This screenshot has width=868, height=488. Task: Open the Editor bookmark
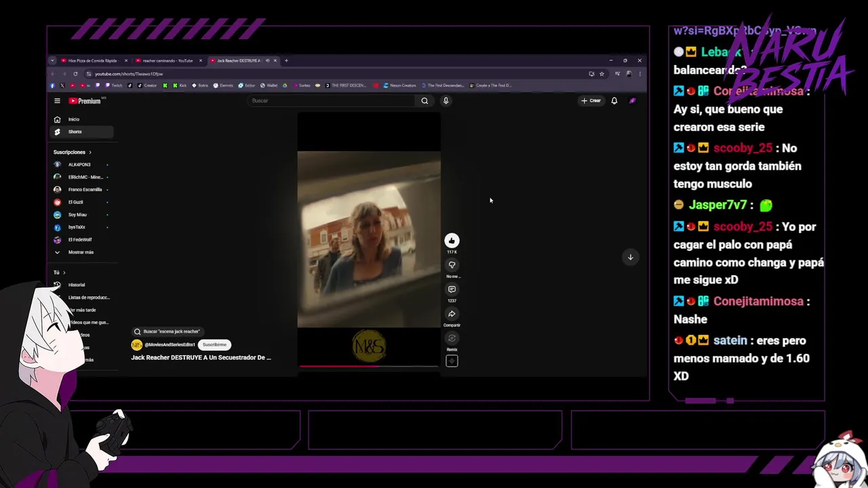tap(246, 85)
